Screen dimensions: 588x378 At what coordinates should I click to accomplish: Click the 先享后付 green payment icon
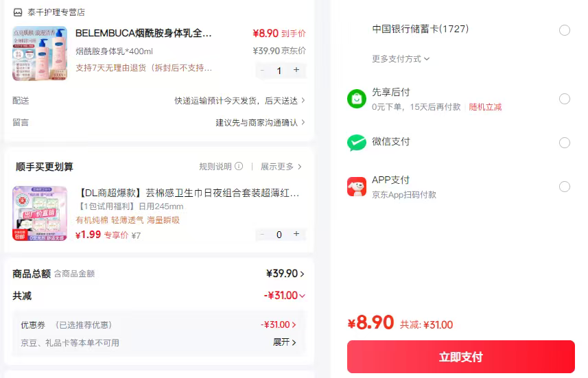(x=357, y=99)
